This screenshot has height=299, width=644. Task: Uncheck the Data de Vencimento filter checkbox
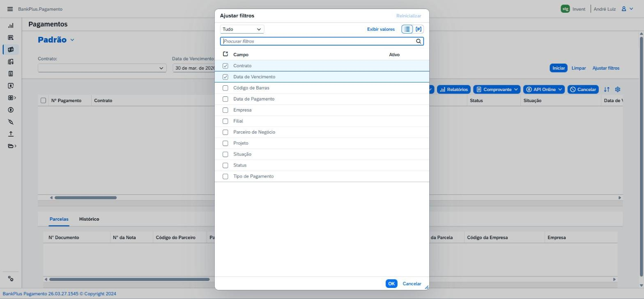coord(225,77)
